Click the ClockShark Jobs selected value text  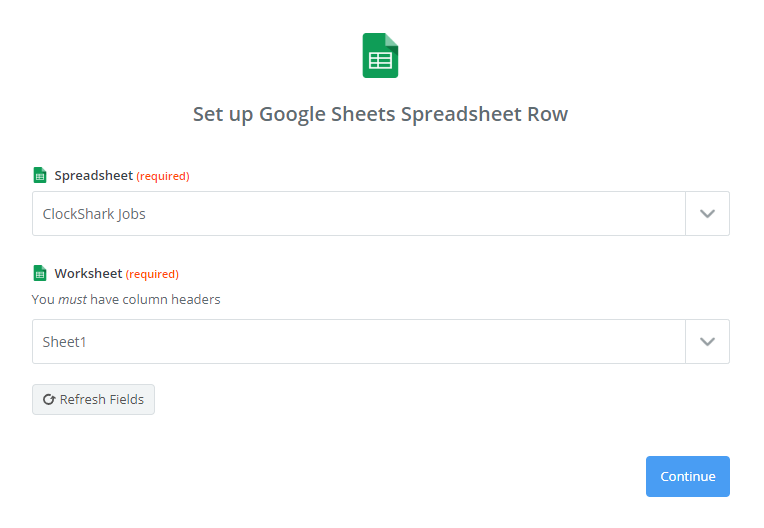94,214
